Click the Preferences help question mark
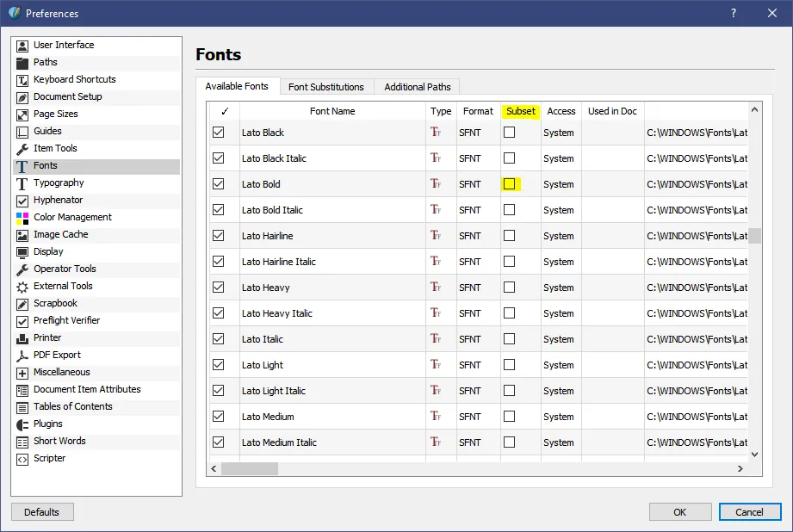793x532 pixels. [x=734, y=13]
